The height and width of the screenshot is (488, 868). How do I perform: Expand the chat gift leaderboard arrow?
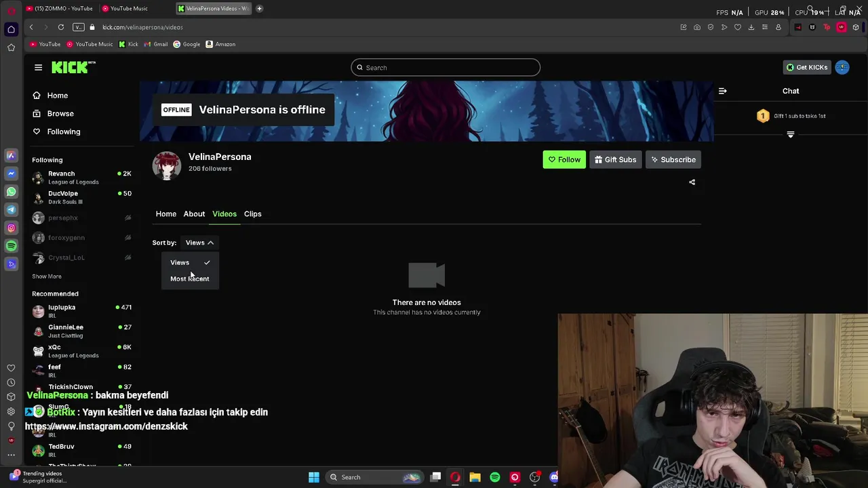[x=790, y=135]
